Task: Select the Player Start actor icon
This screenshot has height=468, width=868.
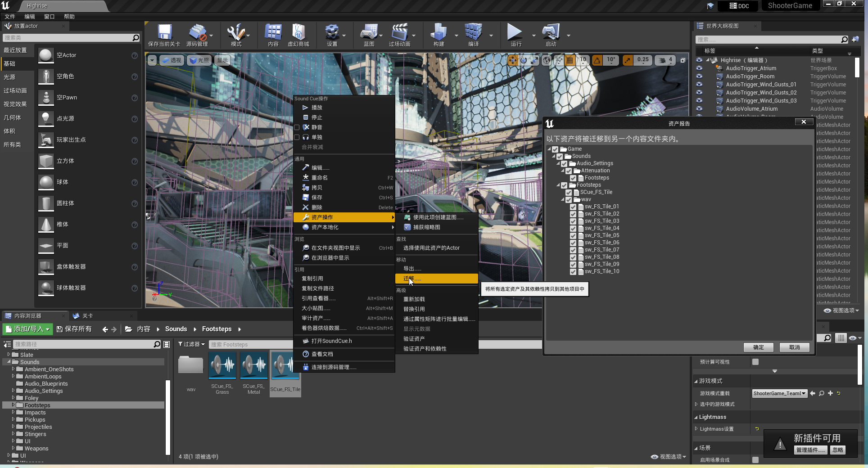Action: coord(46,140)
